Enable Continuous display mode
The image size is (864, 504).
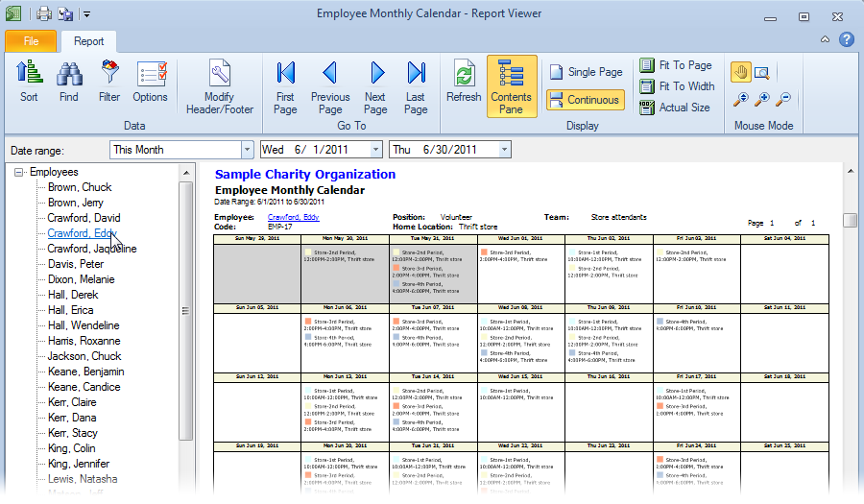pos(585,100)
